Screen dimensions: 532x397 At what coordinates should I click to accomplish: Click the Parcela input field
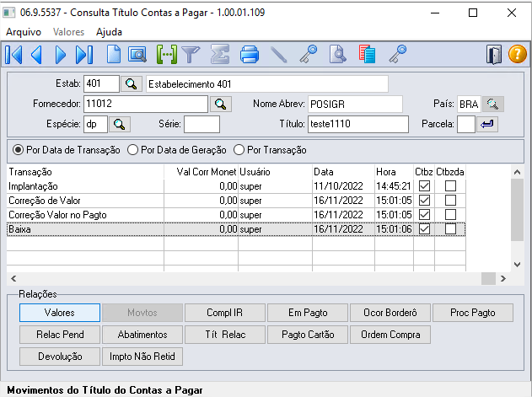(x=466, y=124)
